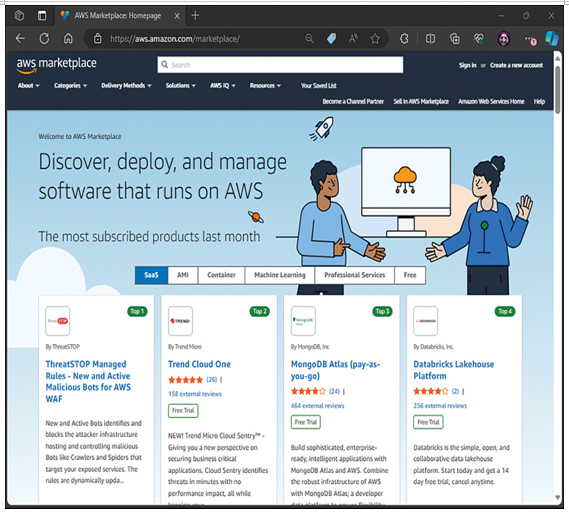This screenshot has height=514, width=569.
Task: Select the SaaS tab
Action: 151,275
